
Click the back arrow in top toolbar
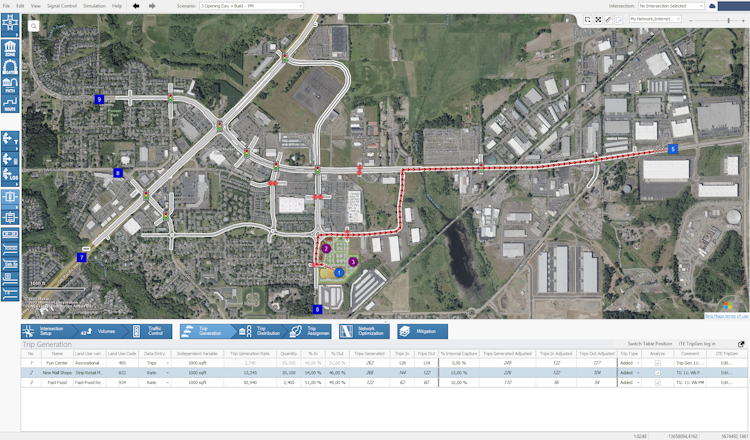pos(136,6)
